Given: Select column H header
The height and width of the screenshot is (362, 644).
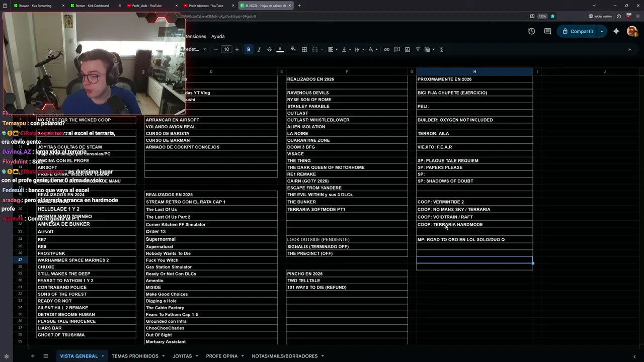Looking at the screenshot, I should 474,71.
